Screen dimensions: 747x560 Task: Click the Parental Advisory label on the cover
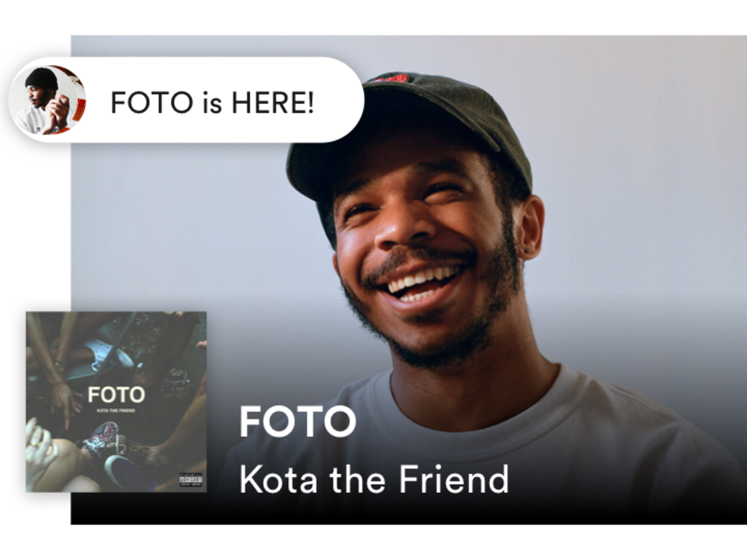[190, 480]
